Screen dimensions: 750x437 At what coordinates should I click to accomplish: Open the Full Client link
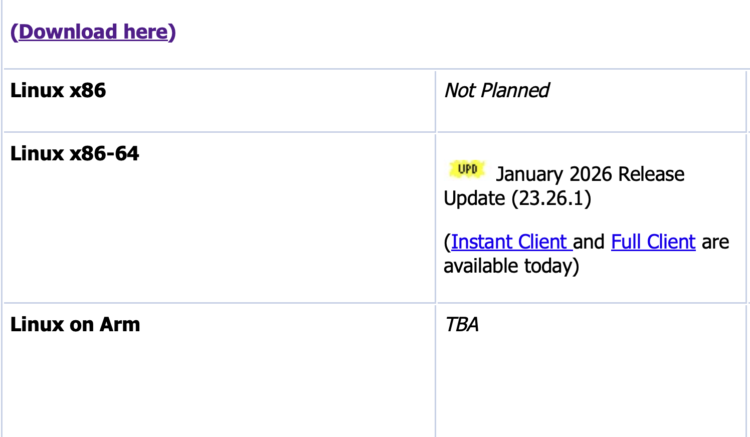[x=652, y=242]
